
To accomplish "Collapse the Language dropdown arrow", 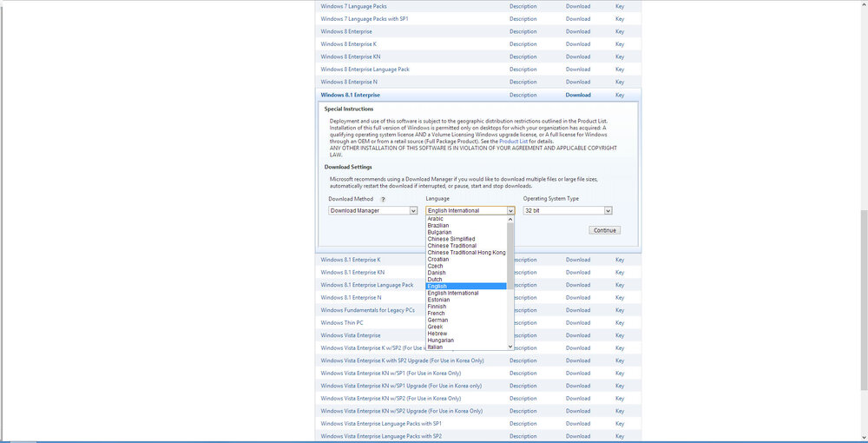I will (x=510, y=210).
